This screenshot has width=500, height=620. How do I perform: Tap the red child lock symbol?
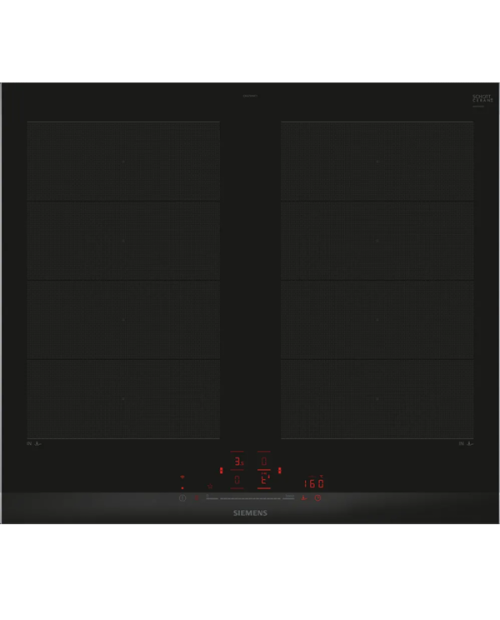[x=197, y=498]
